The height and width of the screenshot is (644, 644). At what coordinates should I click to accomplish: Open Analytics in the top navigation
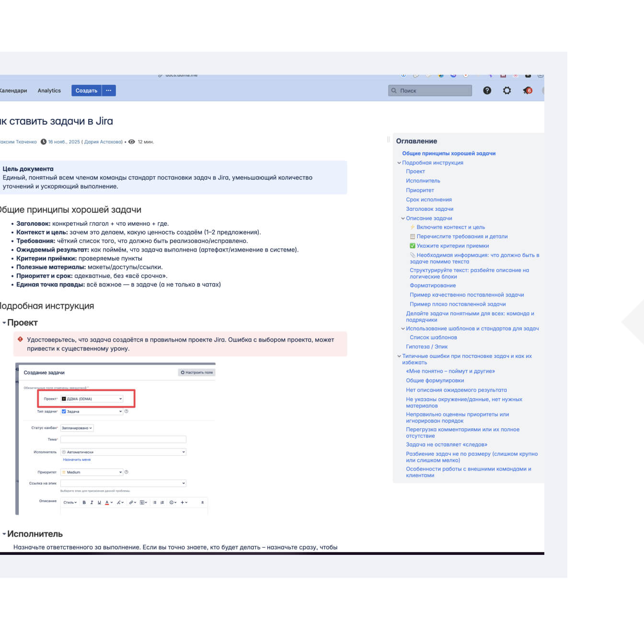pyautogui.click(x=49, y=91)
